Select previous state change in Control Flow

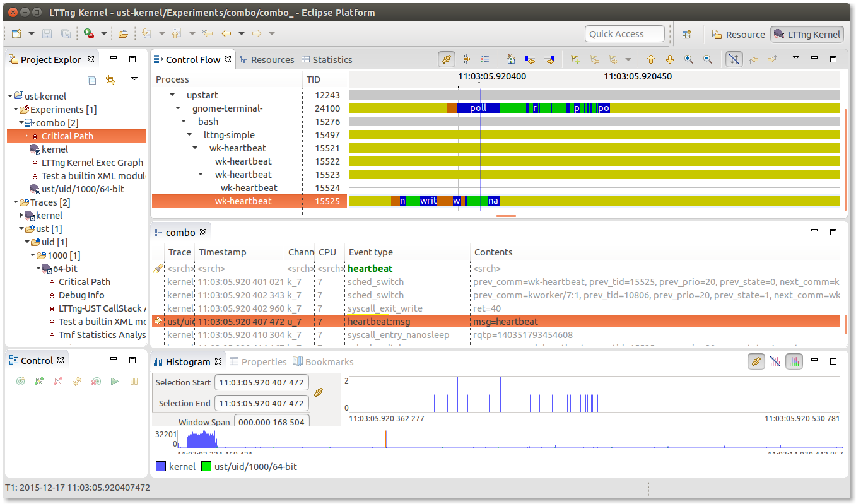[530, 59]
